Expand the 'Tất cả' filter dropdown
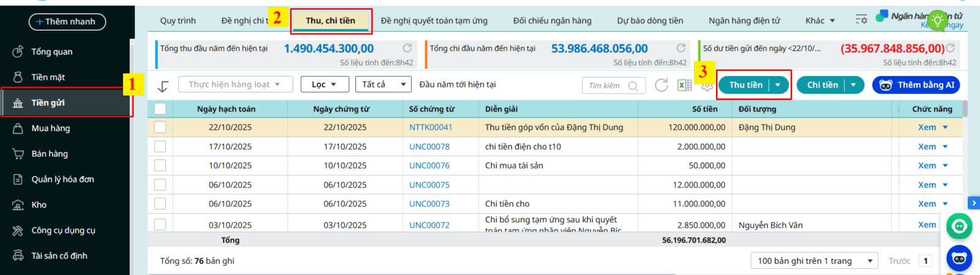The height and width of the screenshot is (275, 980). tap(383, 85)
